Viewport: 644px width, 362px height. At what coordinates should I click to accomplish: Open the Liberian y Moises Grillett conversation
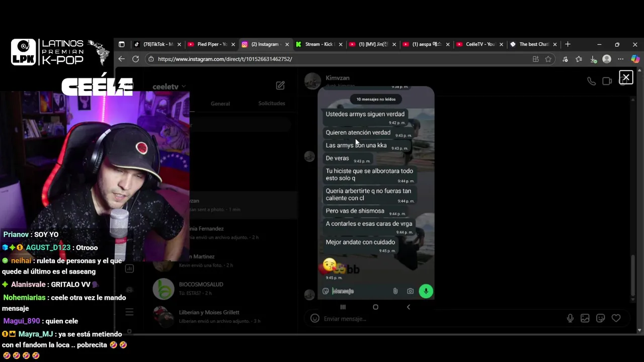pos(220,316)
